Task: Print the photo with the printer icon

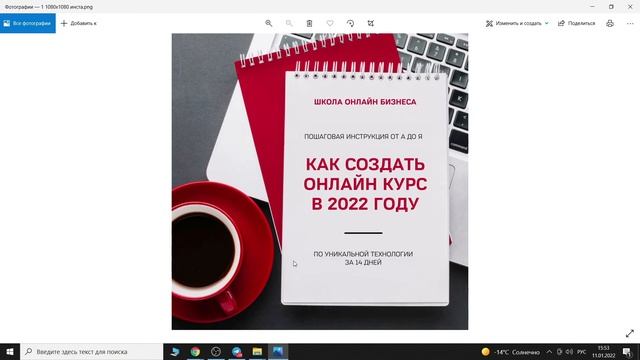Action: [610, 23]
